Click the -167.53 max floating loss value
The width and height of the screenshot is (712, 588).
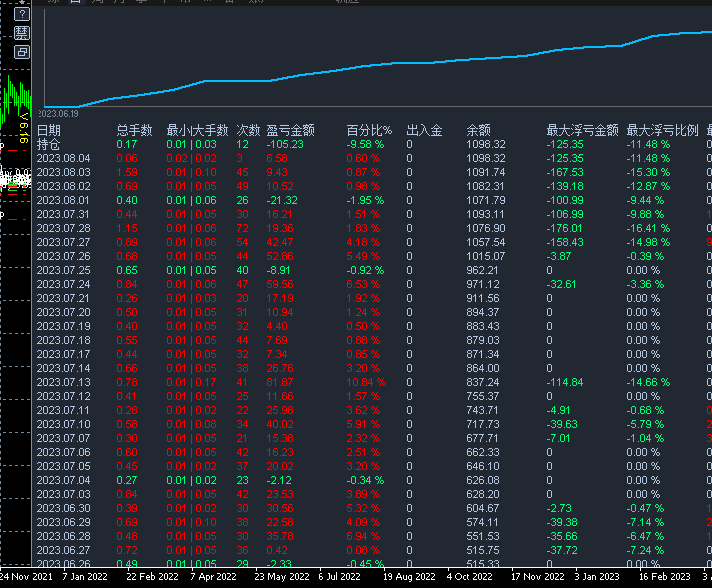click(565, 173)
